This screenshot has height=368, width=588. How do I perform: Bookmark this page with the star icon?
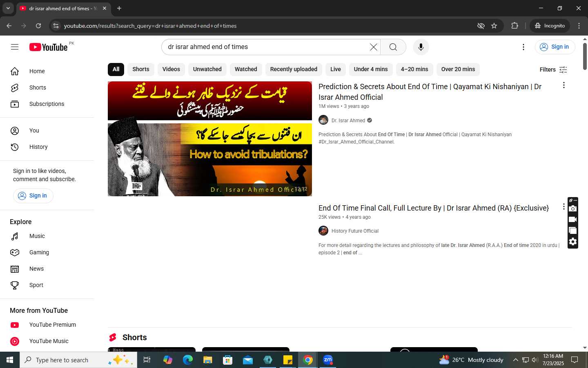coord(494,26)
